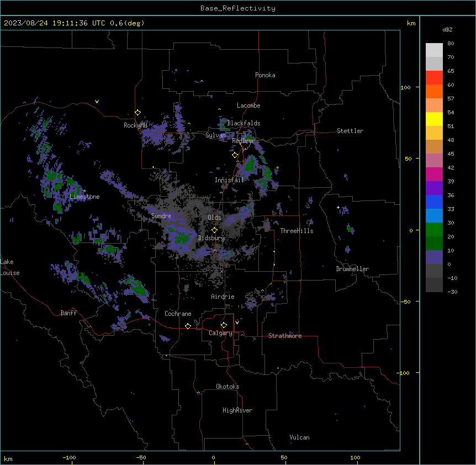This screenshot has width=476, height=465.
Task: Select the Innisfail label
Action: click(x=229, y=180)
